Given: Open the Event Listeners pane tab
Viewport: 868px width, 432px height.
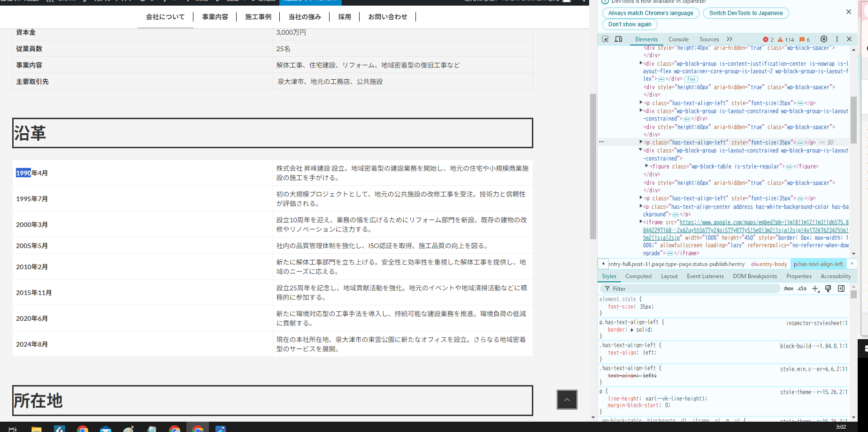Looking at the screenshot, I should coord(705,276).
